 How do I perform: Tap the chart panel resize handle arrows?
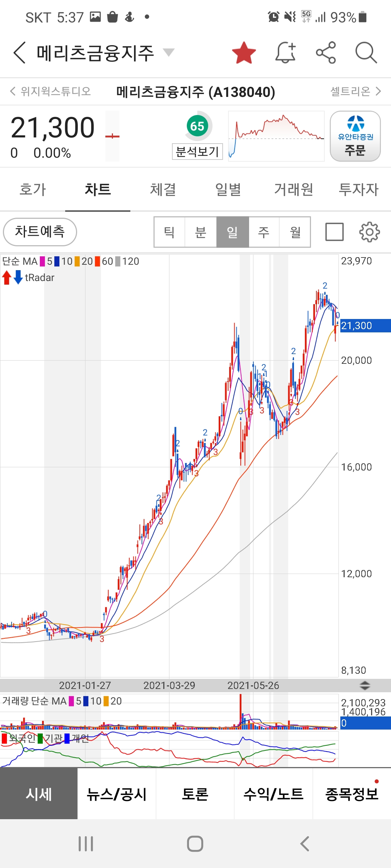pos(365,685)
